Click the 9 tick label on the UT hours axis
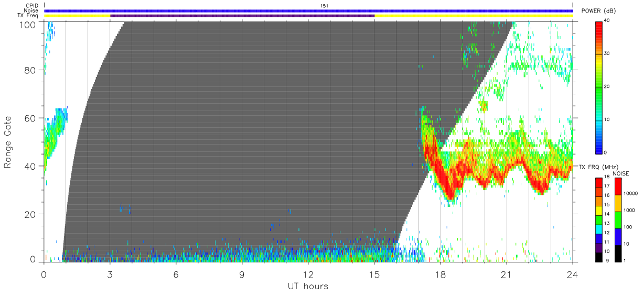644x297 pixels. [x=242, y=274]
